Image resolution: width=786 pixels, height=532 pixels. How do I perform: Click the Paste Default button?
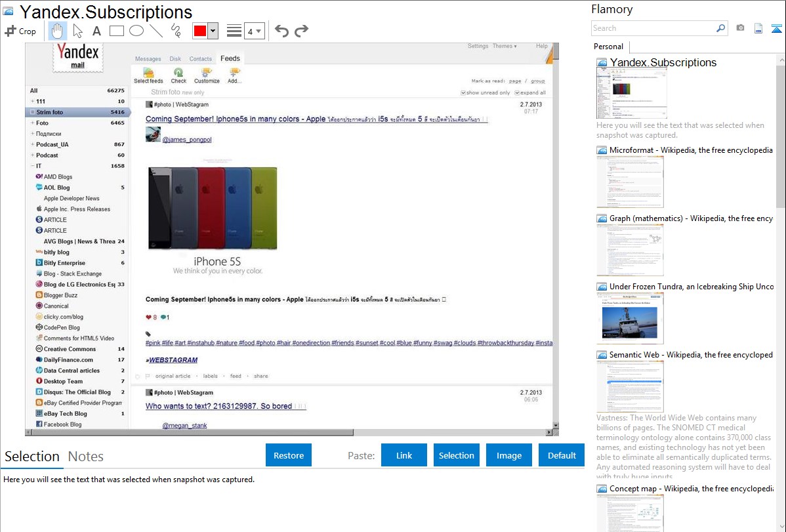pos(562,455)
